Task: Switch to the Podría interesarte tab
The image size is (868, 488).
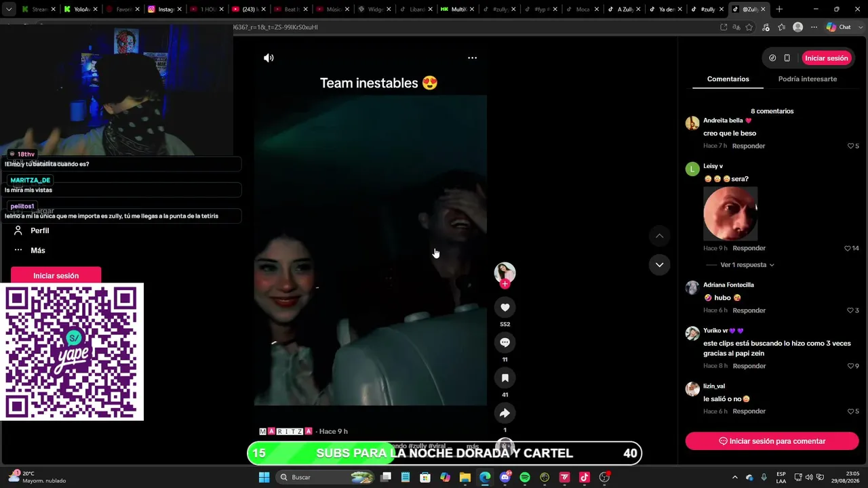Action: tap(807, 79)
